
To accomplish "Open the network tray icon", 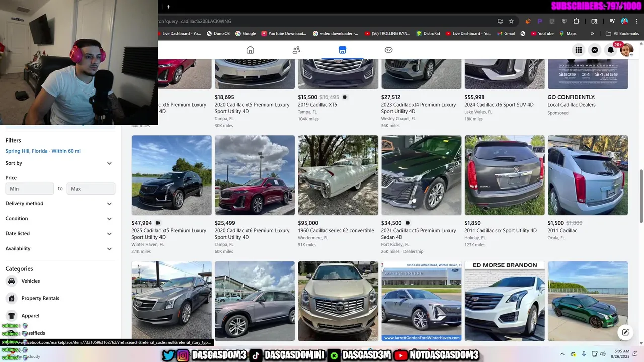I will pyautogui.click(x=595, y=354).
